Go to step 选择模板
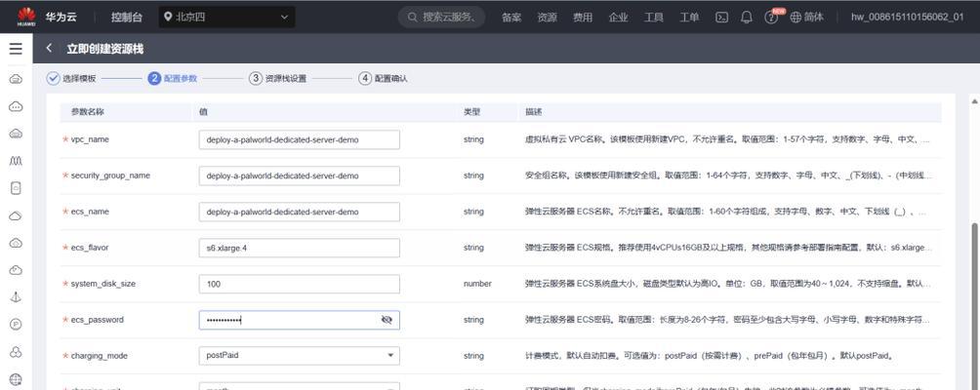The image size is (980, 390). 72,79
